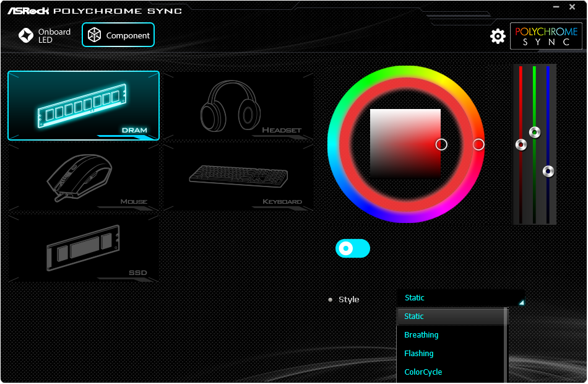
Task: Choose Flashing from the style list
Action: click(451, 354)
